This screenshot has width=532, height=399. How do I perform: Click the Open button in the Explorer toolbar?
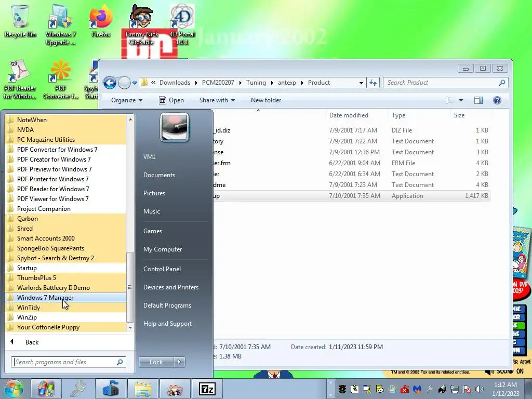[x=171, y=100]
